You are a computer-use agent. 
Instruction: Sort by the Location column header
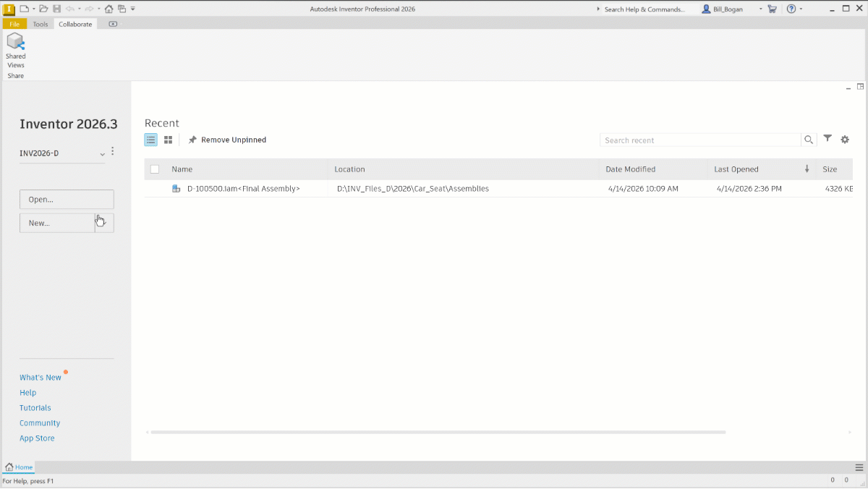tap(349, 169)
